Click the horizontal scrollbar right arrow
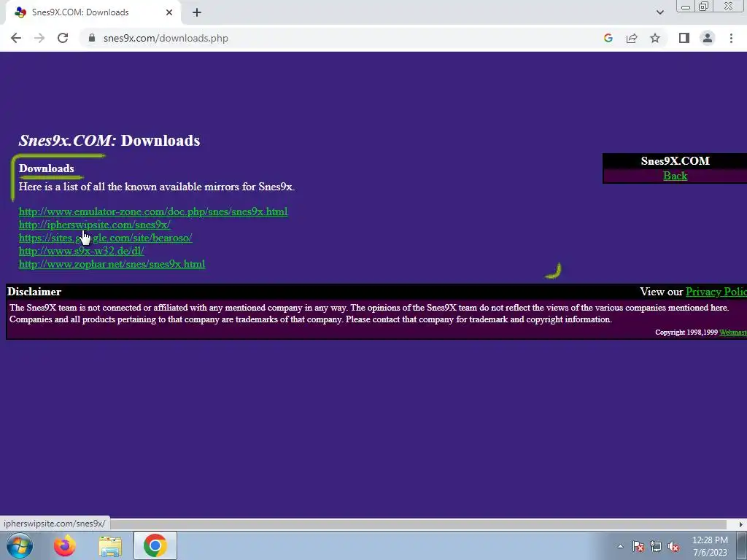Viewport: 747px width, 560px height. (741, 524)
